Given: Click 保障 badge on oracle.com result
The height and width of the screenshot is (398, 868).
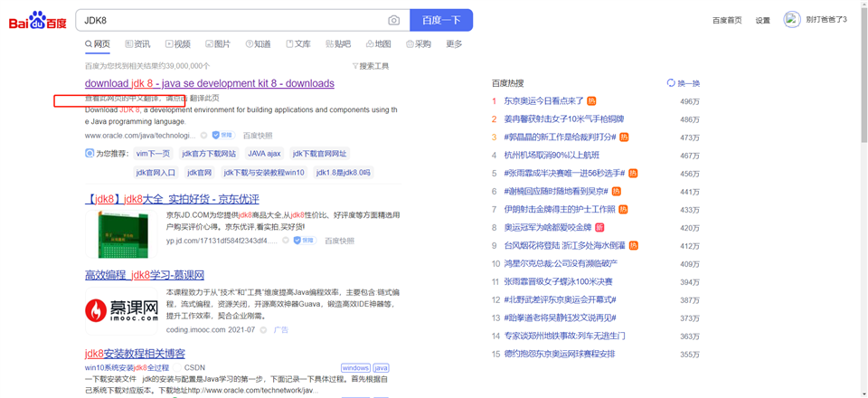Looking at the screenshot, I should (223, 135).
